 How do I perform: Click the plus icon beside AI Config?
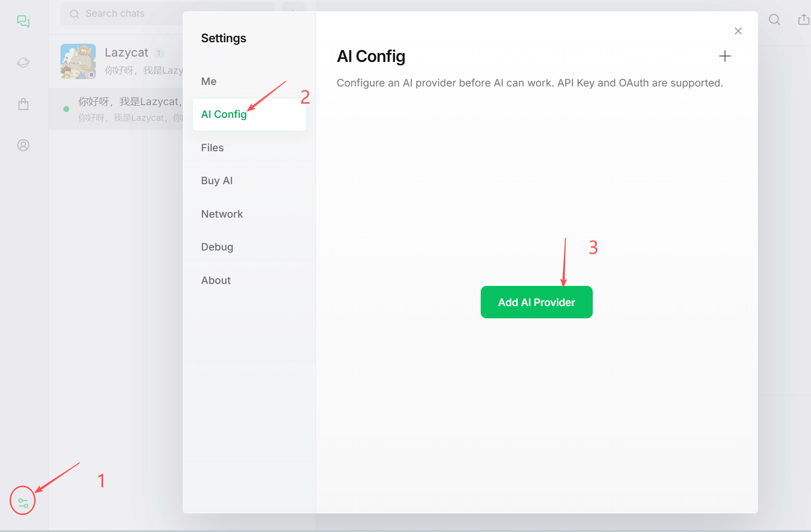pos(724,56)
